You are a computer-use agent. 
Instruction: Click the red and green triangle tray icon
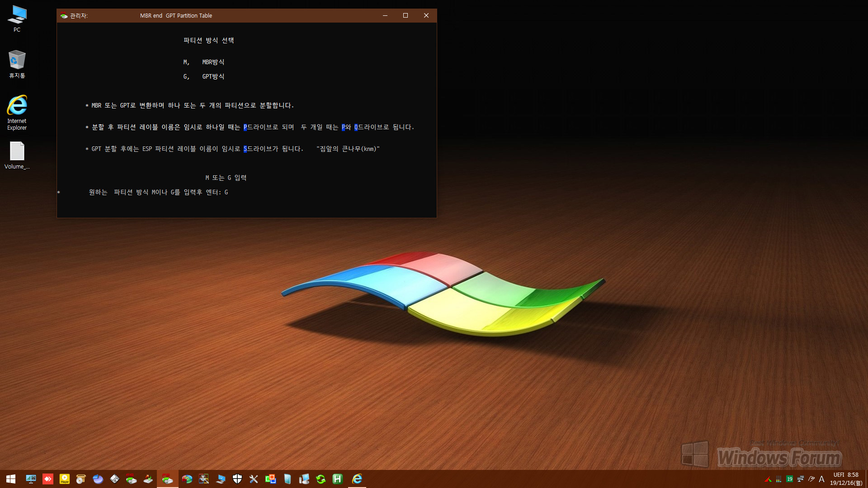click(768, 479)
